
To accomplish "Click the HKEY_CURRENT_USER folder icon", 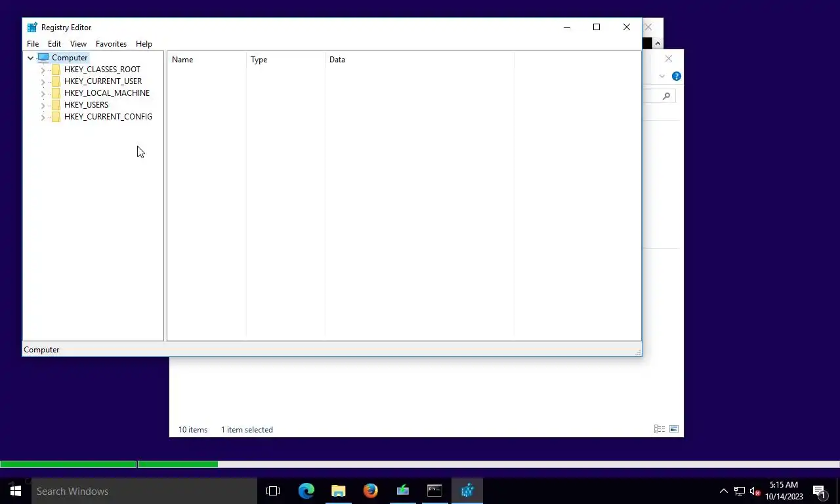I will [56, 81].
